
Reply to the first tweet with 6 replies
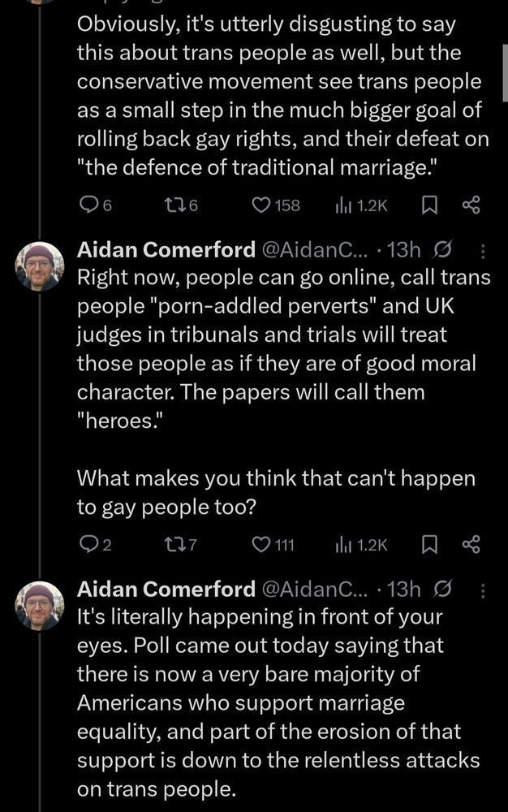click(96, 205)
